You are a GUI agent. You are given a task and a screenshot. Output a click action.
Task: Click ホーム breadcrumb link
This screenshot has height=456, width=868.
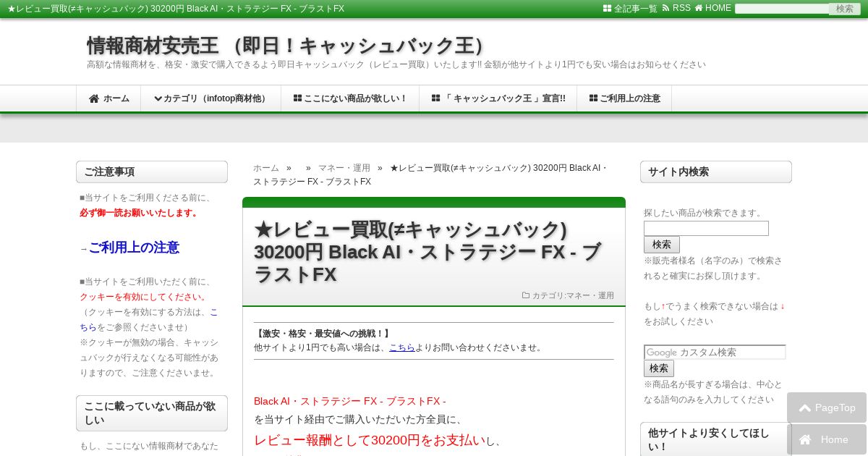point(266,168)
